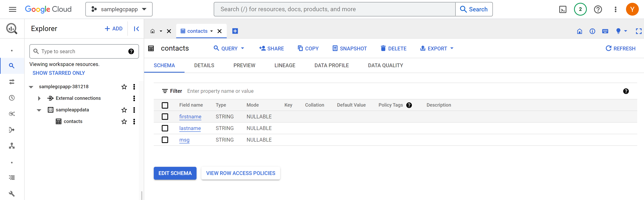
Task: Collapse the Explorer panel
Action: [x=136, y=29]
